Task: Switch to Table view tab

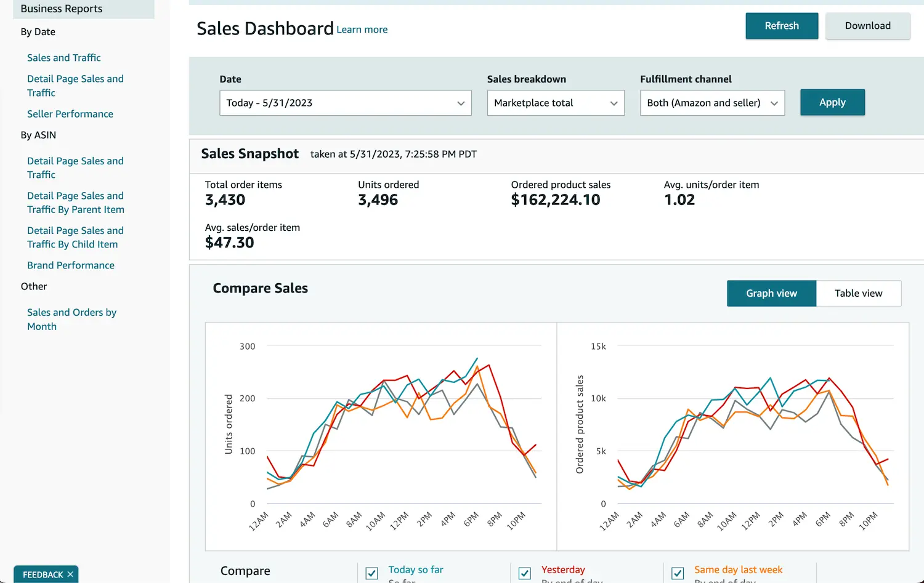Action: point(858,294)
